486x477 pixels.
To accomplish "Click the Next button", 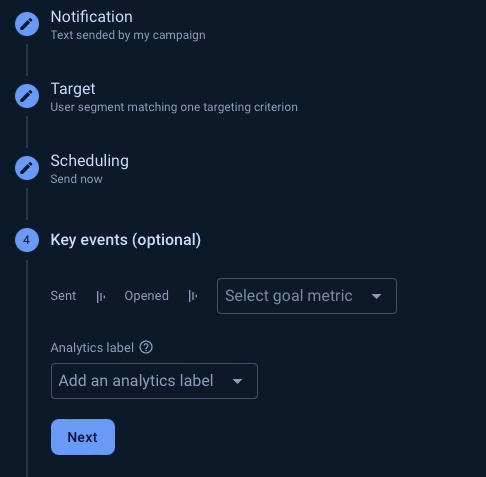I will [83, 437].
